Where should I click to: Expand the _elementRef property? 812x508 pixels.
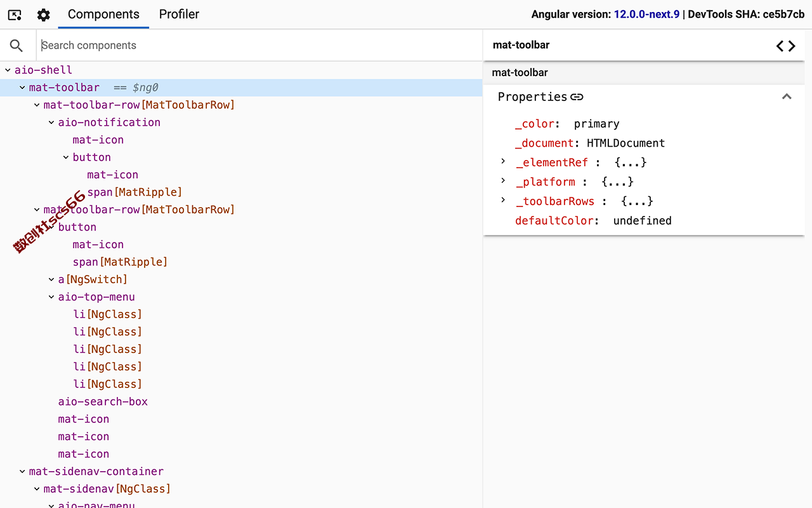tap(503, 162)
